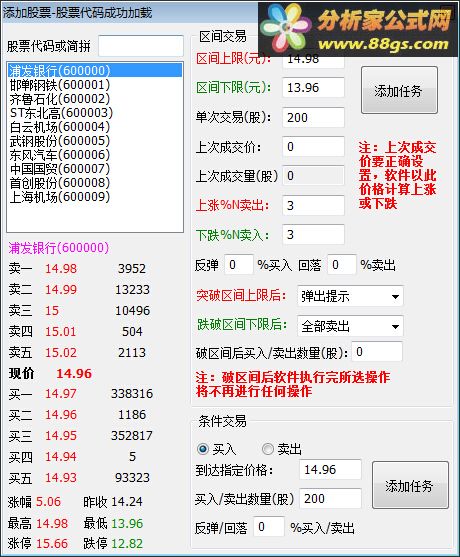The width and height of the screenshot is (460, 557).
Task: Select 东风汽车(600006) list entry
Action: point(60,155)
